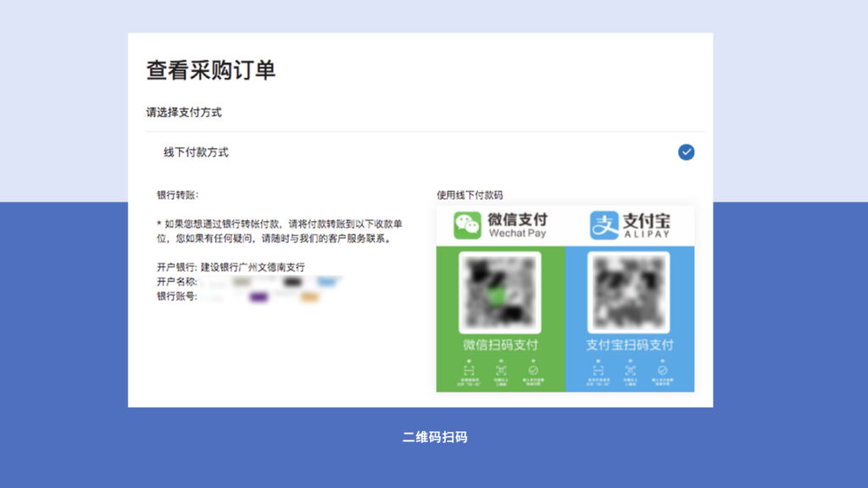
Task: Toggle the blue checkmark for 线下付款方式
Action: tap(686, 152)
